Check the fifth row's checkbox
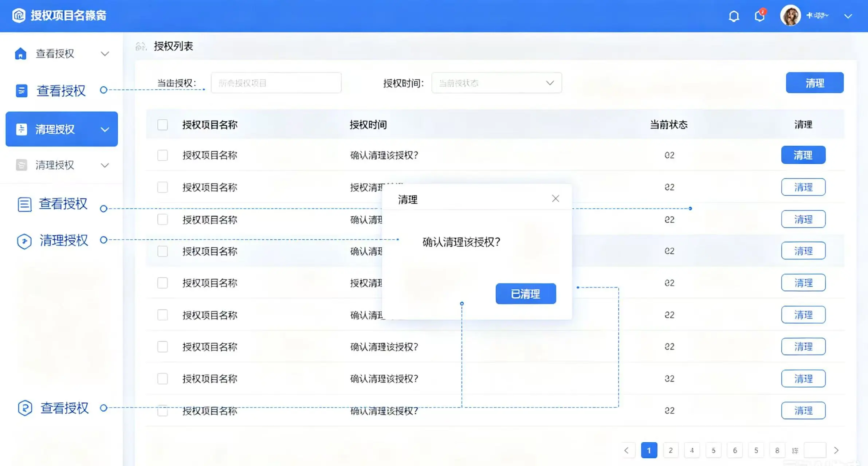 [x=162, y=283]
